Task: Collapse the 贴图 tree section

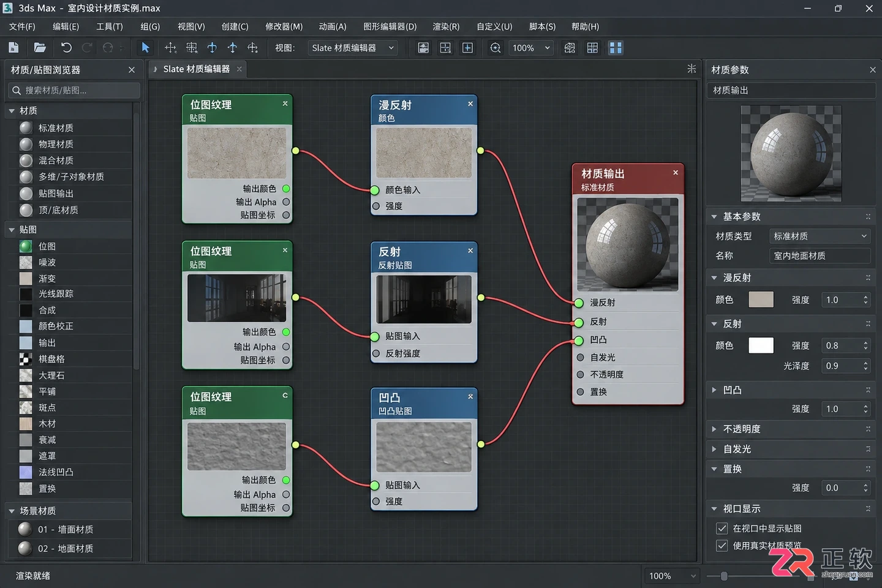Action: [x=12, y=230]
